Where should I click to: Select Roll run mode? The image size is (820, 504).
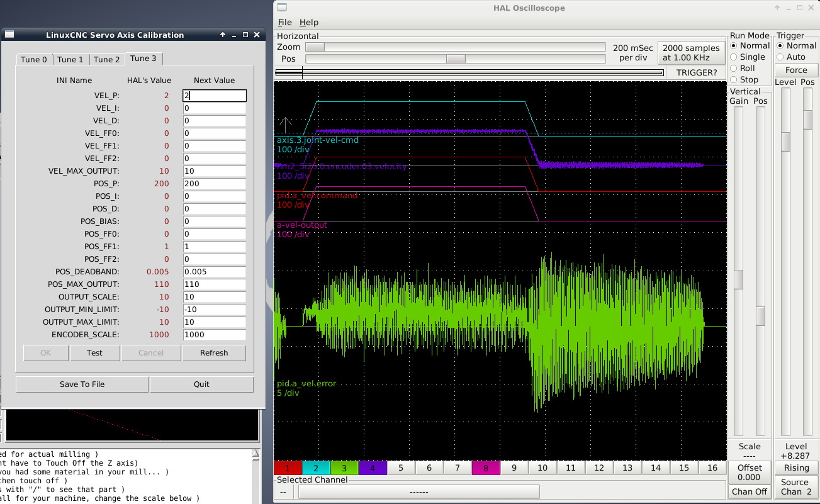coord(743,69)
